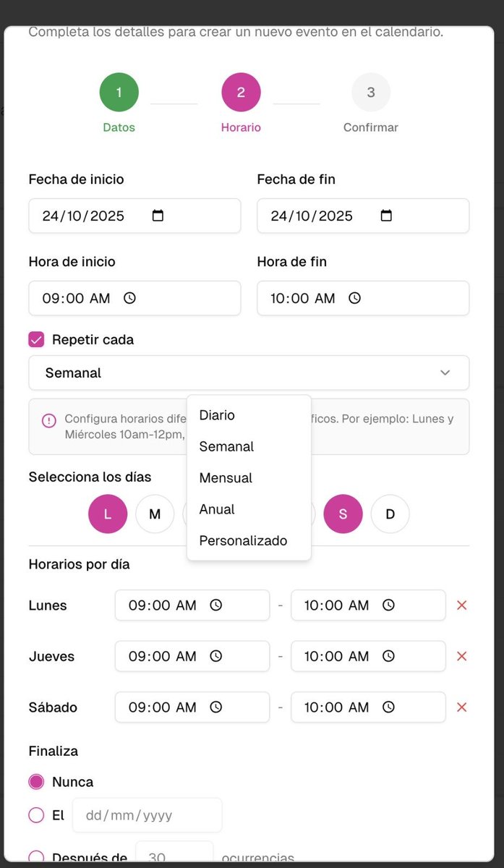Deselect the L day toggle
The width and height of the screenshot is (504, 868).
pyautogui.click(x=108, y=514)
